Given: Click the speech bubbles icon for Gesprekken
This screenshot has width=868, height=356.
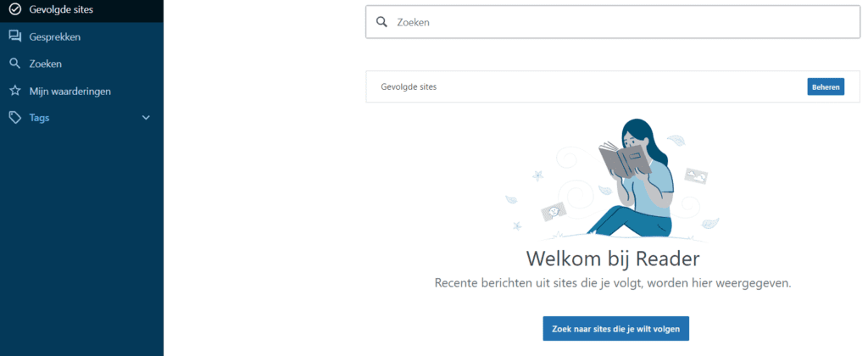Looking at the screenshot, I should click(15, 36).
